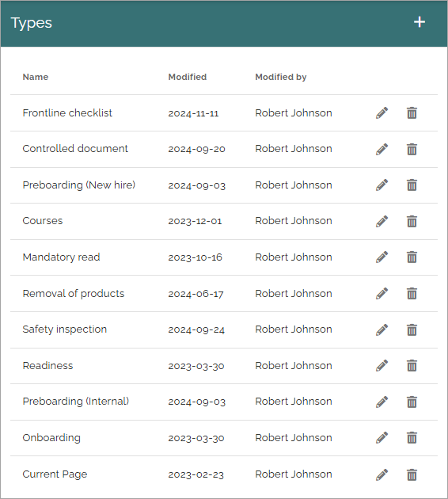Delete the Readiness type
This screenshot has width=448, height=499.
point(412,366)
